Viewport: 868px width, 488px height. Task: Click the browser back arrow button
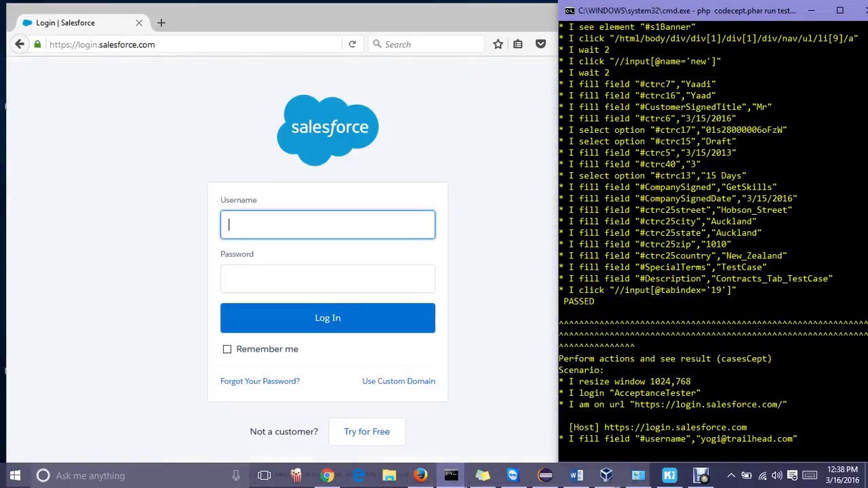pyautogui.click(x=20, y=44)
